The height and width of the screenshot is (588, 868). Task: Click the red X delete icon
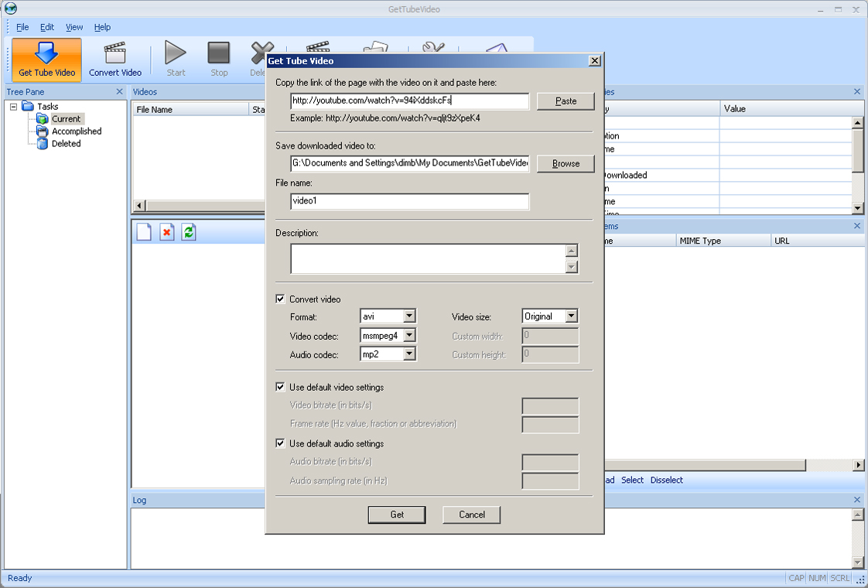166,232
